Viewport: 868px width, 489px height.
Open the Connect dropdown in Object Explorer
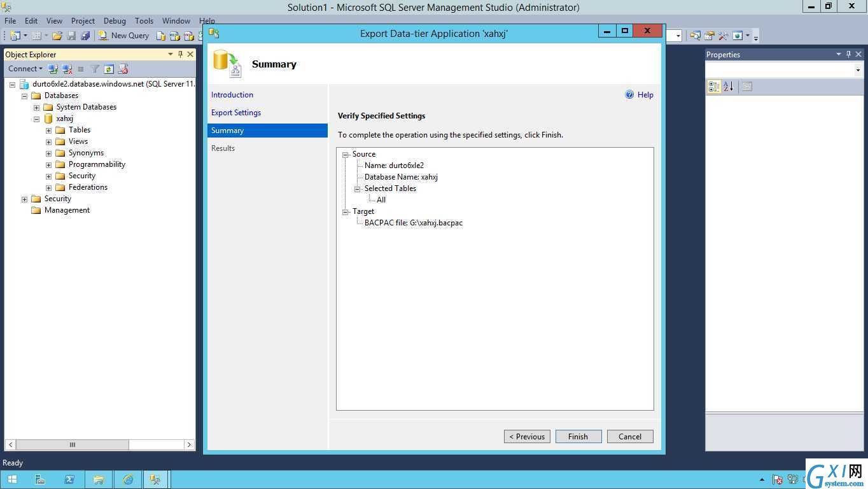coord(25,69)
